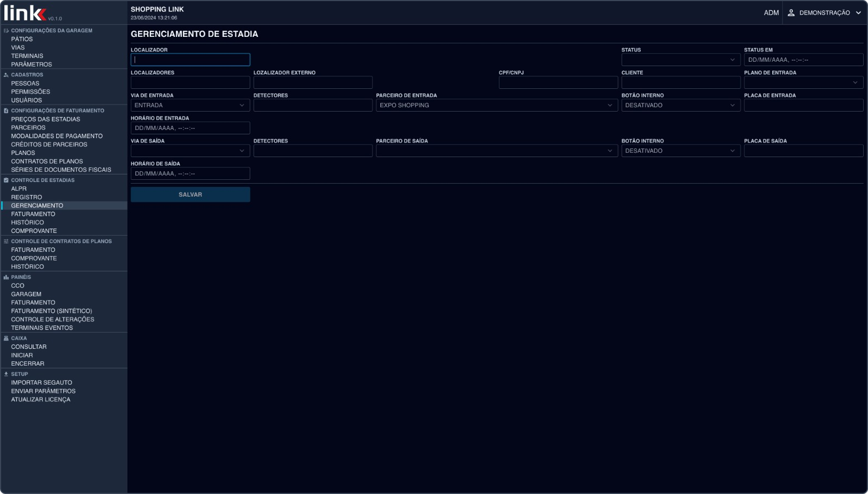868x494 pixels.
Task: Click the HORÁRIO DE SAÍDA date field
Action: (190, 173)
